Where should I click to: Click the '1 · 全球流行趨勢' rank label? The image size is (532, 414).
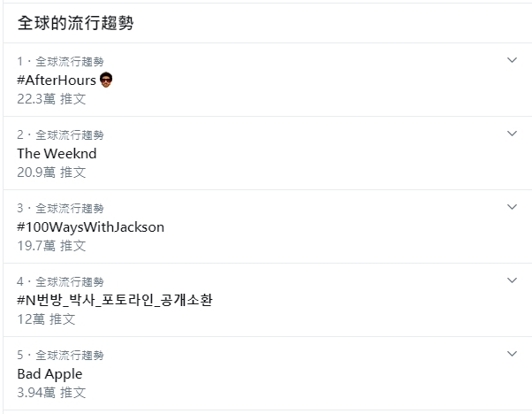coord(60,61)
